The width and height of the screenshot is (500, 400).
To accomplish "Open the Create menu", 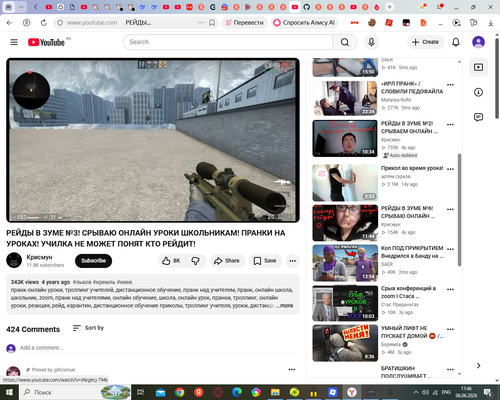I will 426,42.
